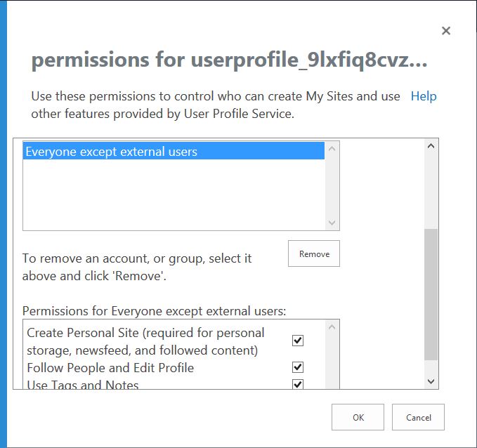The image size is (477, 448).
Task: Cancel the permissions dialog
Action: point(418,417)
